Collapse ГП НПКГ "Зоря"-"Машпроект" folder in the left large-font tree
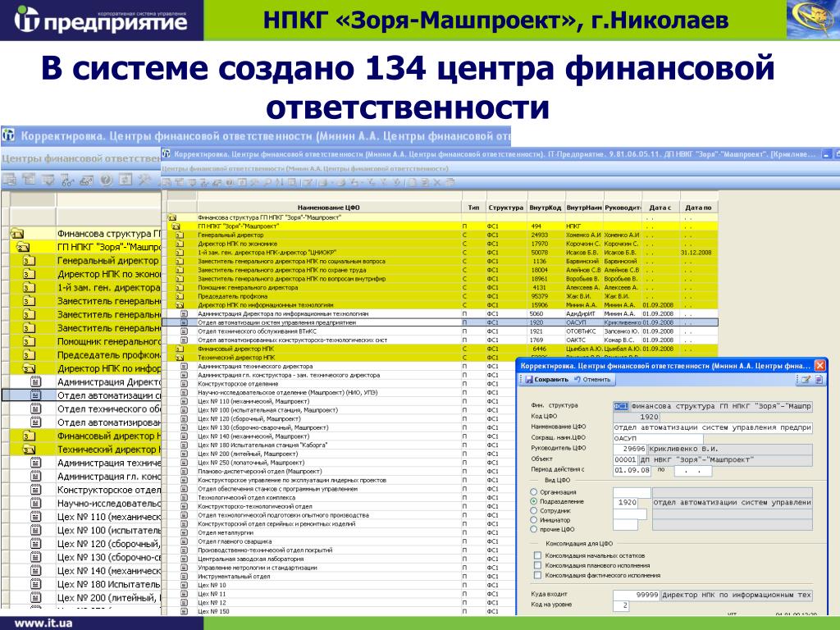Image resolution: width=840 pixels, height=630 pixels. 22,247
